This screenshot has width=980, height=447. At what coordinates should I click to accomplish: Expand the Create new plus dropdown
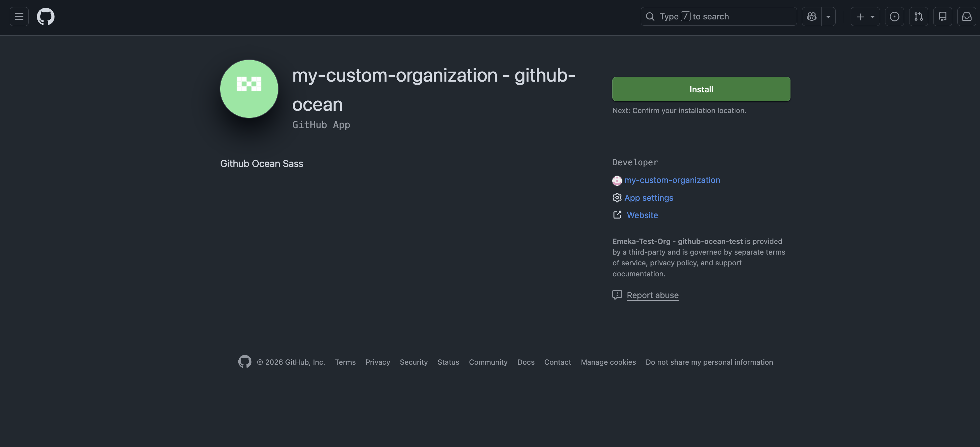pyautogui.click(x=865, y=16)
